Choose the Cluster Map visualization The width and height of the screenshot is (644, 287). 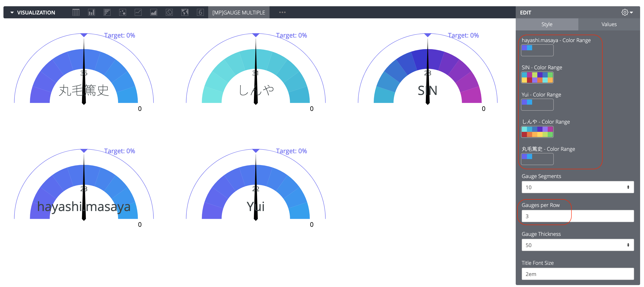coord(185,12)
